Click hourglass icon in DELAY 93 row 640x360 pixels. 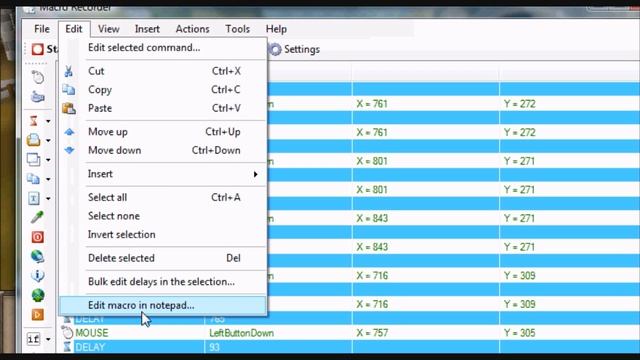67,347
